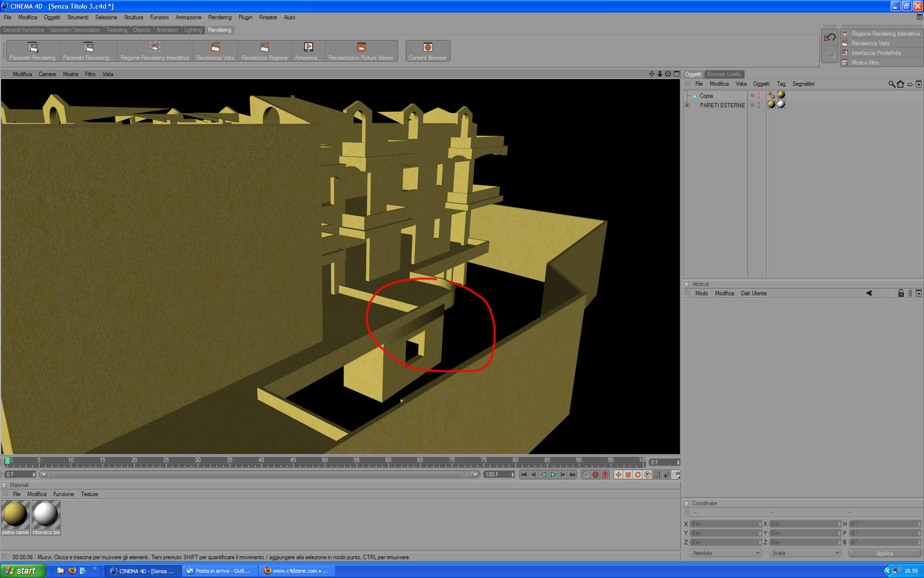This screenshot has height=578, width=924.
Task: Click the play forward button
Action: click(553, 474)
